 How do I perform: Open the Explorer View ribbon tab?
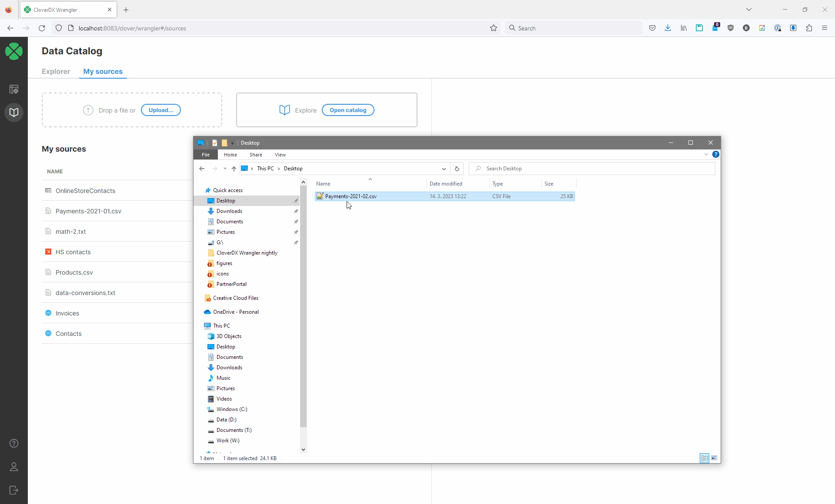(280, 155)
